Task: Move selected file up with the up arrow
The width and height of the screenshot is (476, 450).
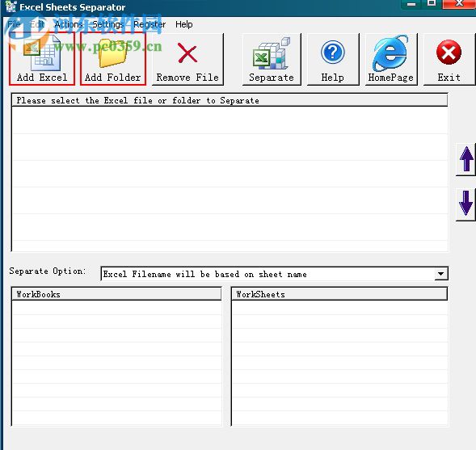Action: coord(466,159)
